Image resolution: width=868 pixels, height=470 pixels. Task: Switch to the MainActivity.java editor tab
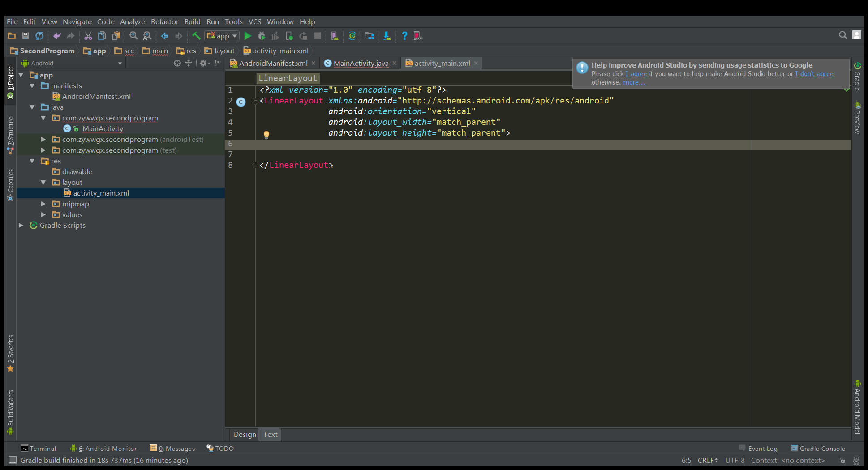361,63
